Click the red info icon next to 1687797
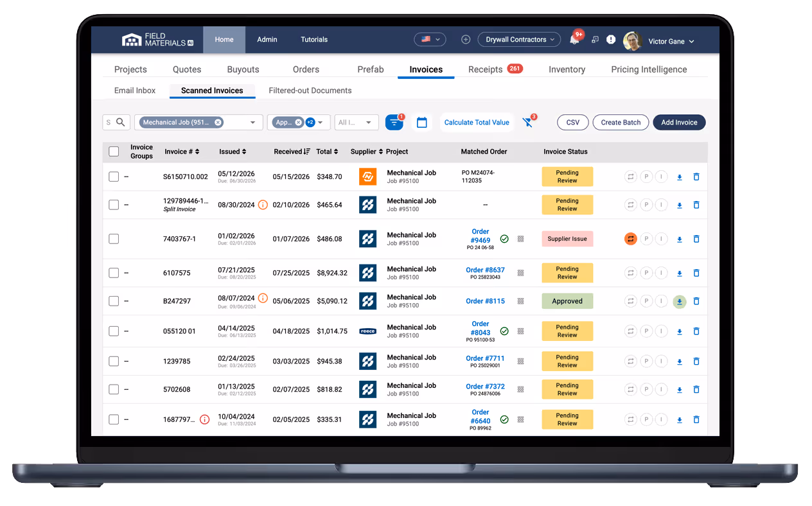This screenshot has height=506, width=812. pyautogui.click(x=204, y=419)
